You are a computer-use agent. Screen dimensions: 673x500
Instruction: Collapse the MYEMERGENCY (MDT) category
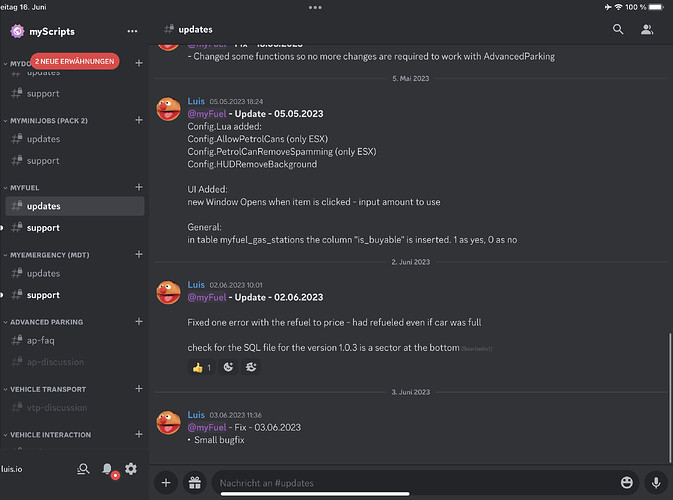coord(48,255)
